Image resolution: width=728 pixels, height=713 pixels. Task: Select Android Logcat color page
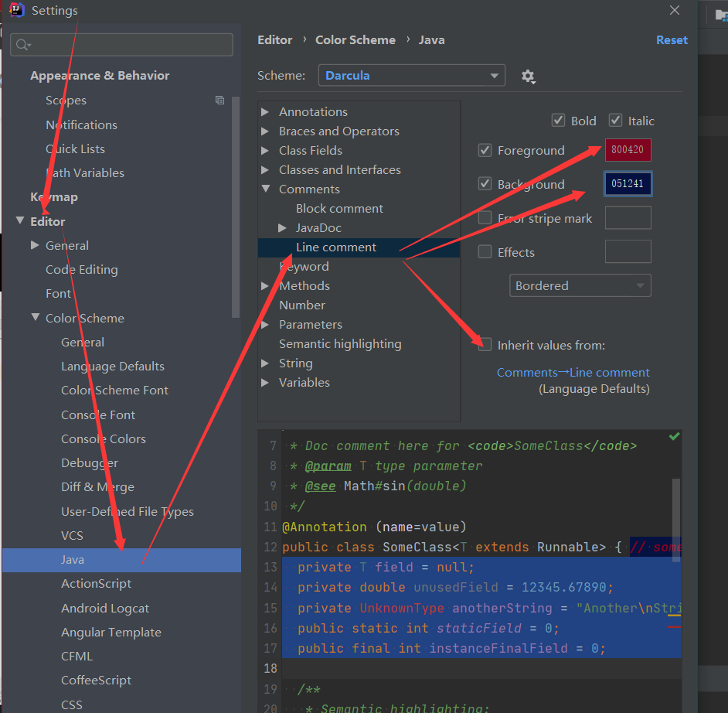[105, 608]
